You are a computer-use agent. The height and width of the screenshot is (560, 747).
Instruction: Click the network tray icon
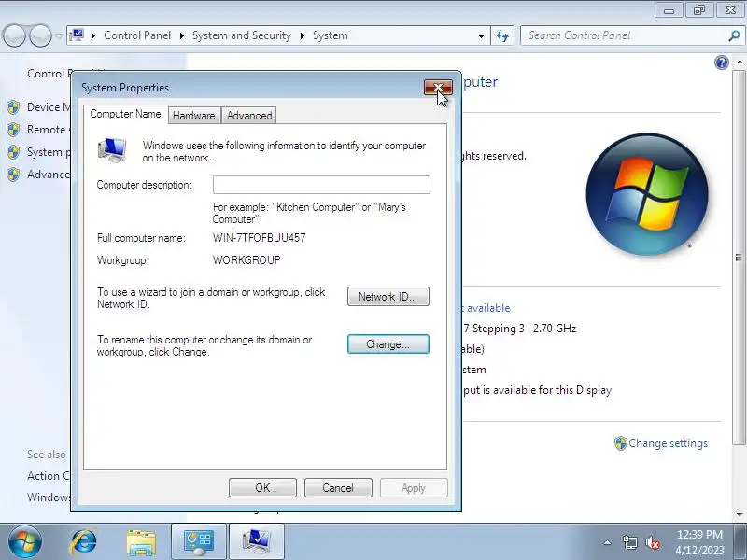(629, 542)
